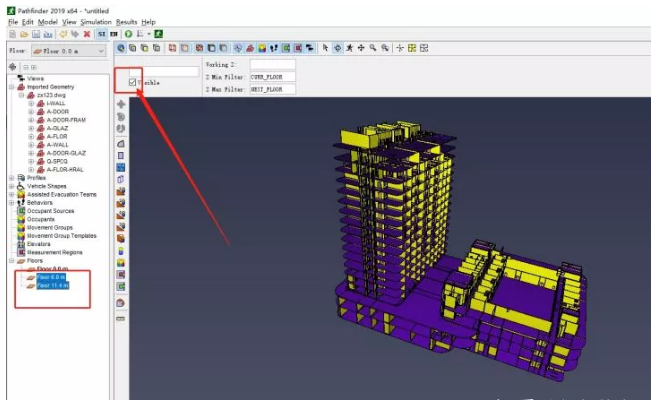Click the Z Min Filter field

pos(271,77)
